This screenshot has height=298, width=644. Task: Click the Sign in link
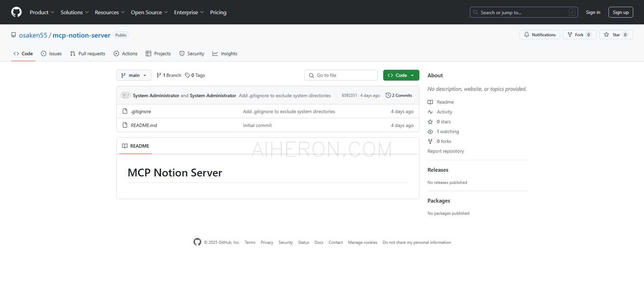click(x=593, y=12)
